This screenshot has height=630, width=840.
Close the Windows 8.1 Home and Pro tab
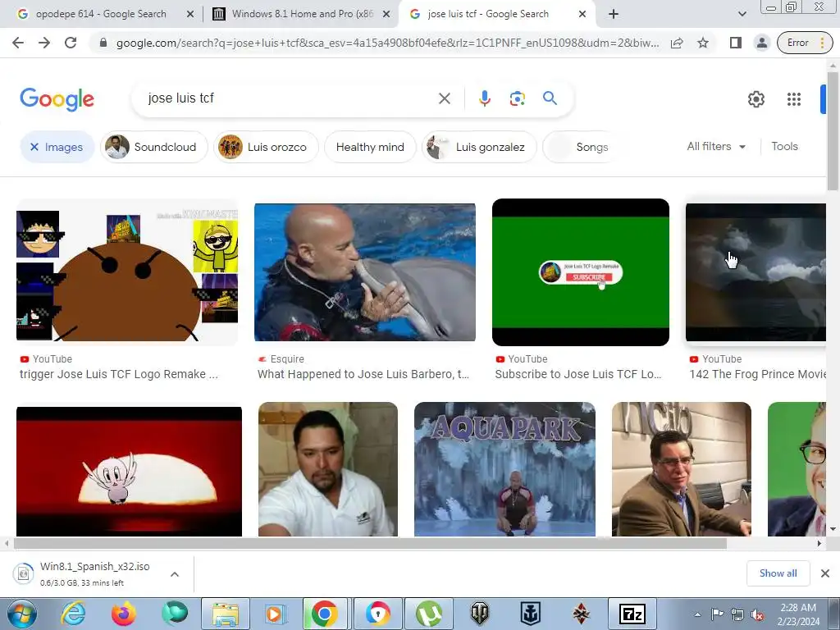coord(386,14)
